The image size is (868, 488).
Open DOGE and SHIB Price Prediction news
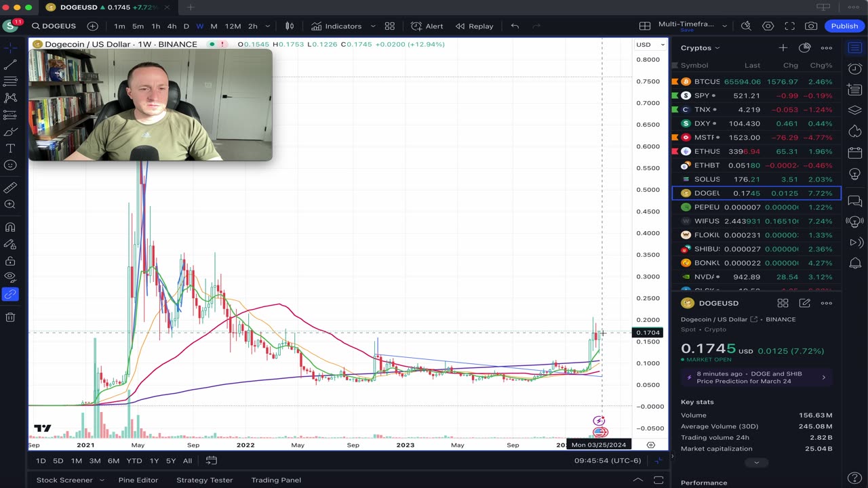pos(756,378)
